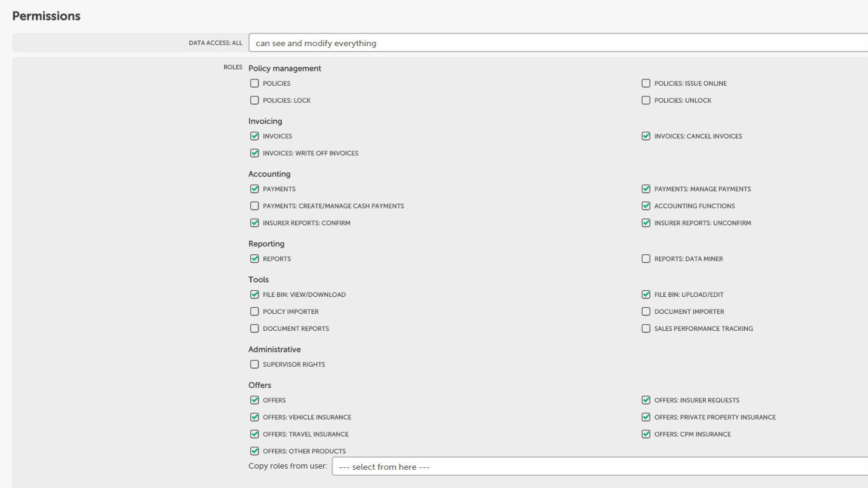The width and height of the screenshot is (868, 488).
Task: Open the Data Access dropdown
Action: pos(558,43)
